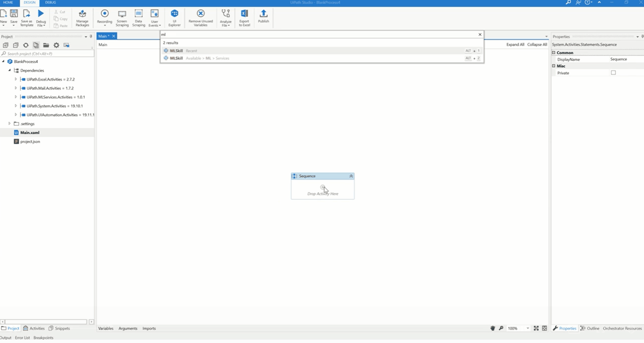Clear the activity search box with X
This screenshot has height=343, width=644.
pyautogui.click(x=480, y=34)
